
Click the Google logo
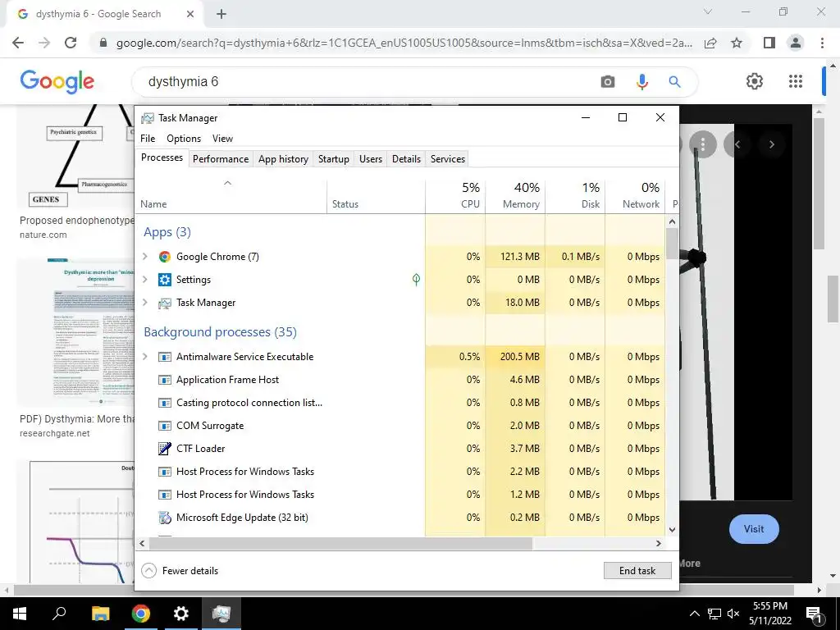point(57,82)
